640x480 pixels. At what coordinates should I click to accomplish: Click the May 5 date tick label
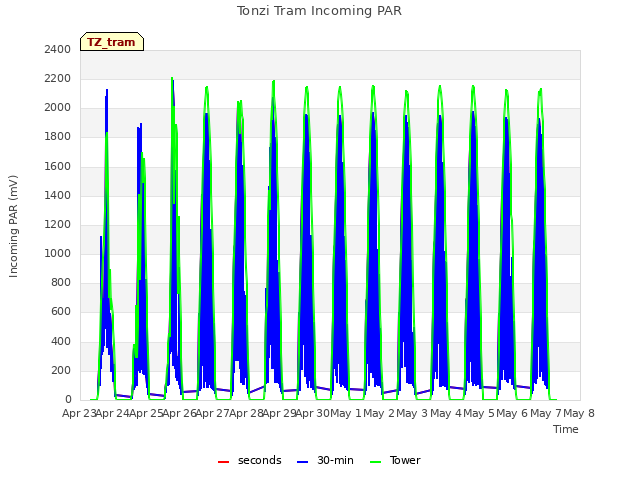click(x=479, y=413)
